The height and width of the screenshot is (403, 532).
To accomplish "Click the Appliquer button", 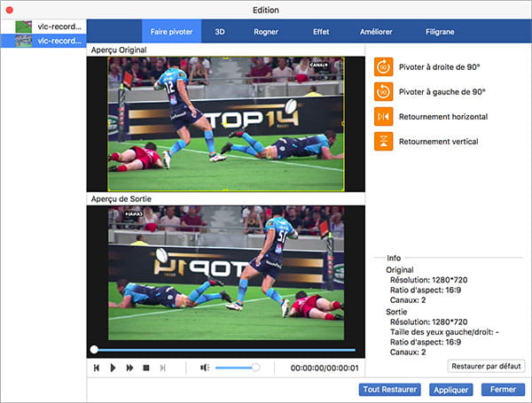I will (x=451, y=390).
